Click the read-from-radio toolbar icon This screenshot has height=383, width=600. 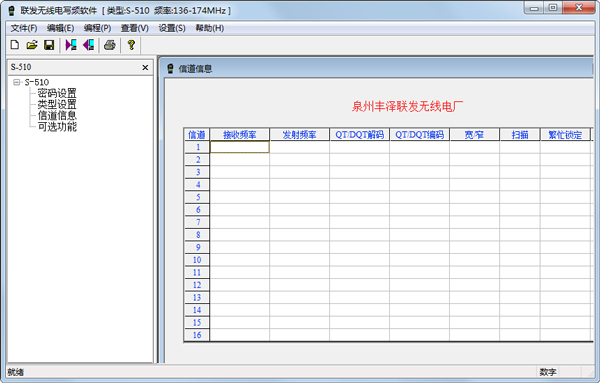click(x=71, y=45)
